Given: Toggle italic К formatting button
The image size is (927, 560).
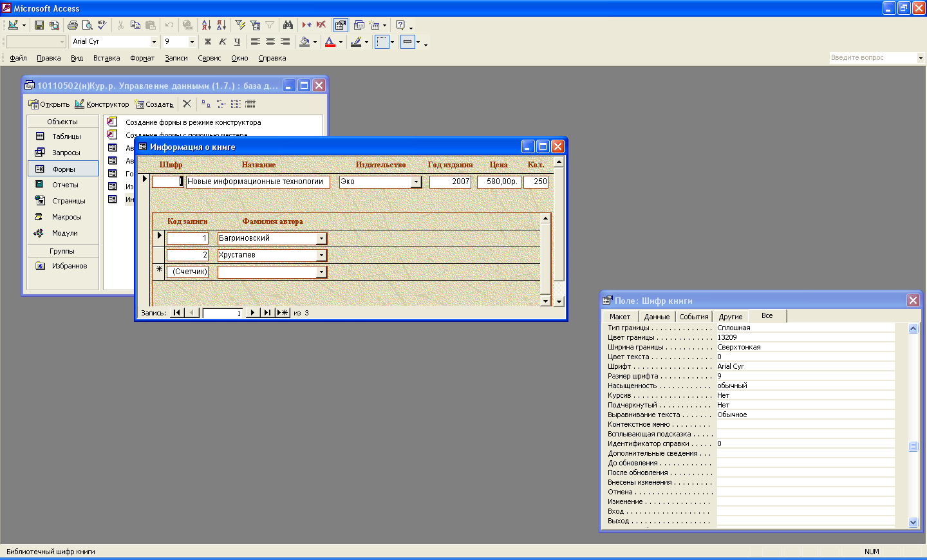Looking at the screenshot, I should pyautogui.click(x=222, y=42).
